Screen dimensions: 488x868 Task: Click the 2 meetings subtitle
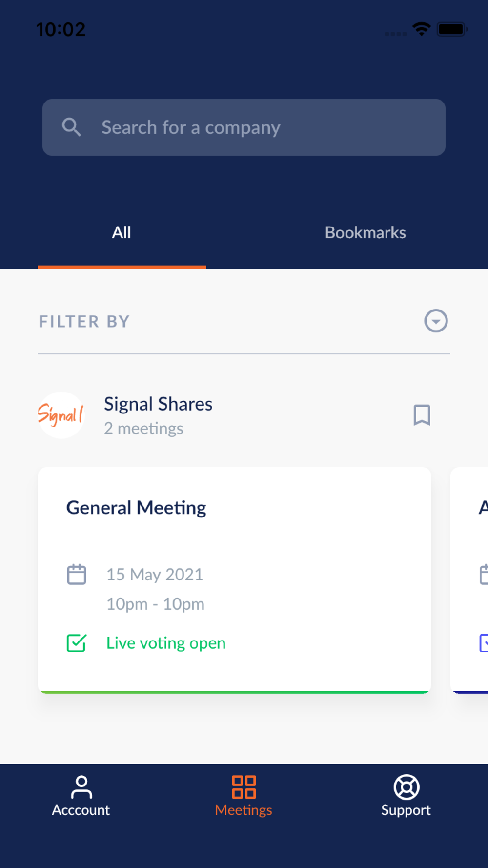[x=143, y=429]
